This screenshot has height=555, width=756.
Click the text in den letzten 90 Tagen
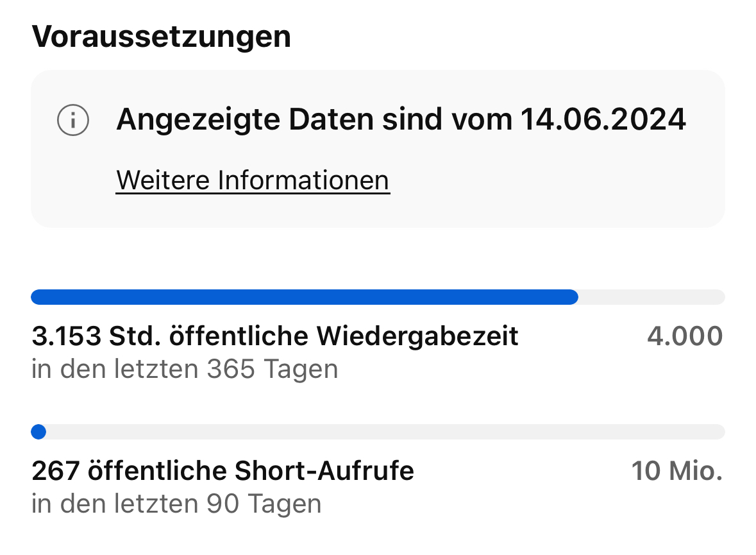[x=176, y=504]
